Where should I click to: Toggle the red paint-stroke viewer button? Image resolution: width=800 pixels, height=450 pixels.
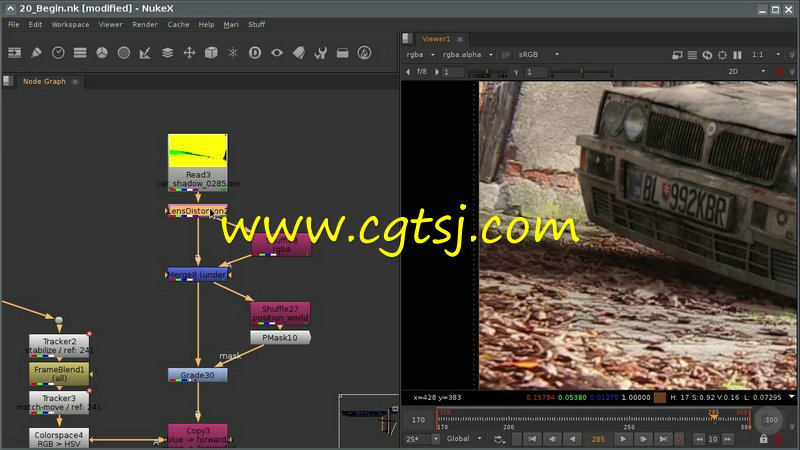pos(780,71)
